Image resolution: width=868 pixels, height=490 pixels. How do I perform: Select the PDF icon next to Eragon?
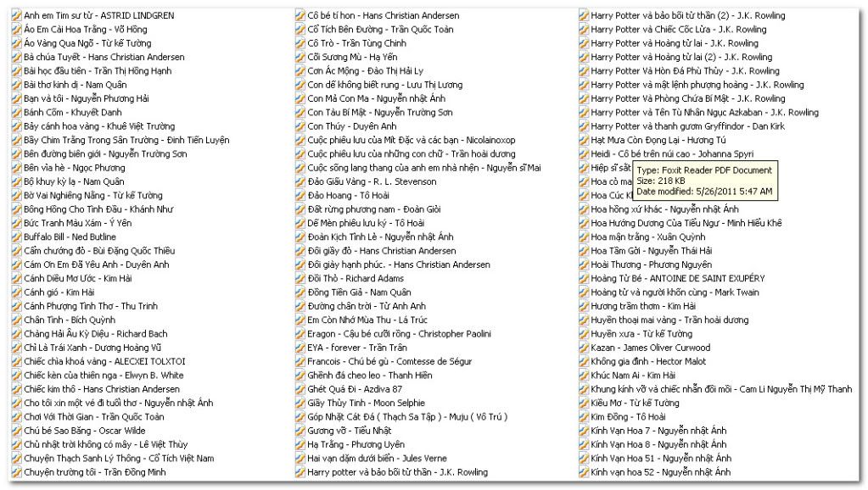300,333
